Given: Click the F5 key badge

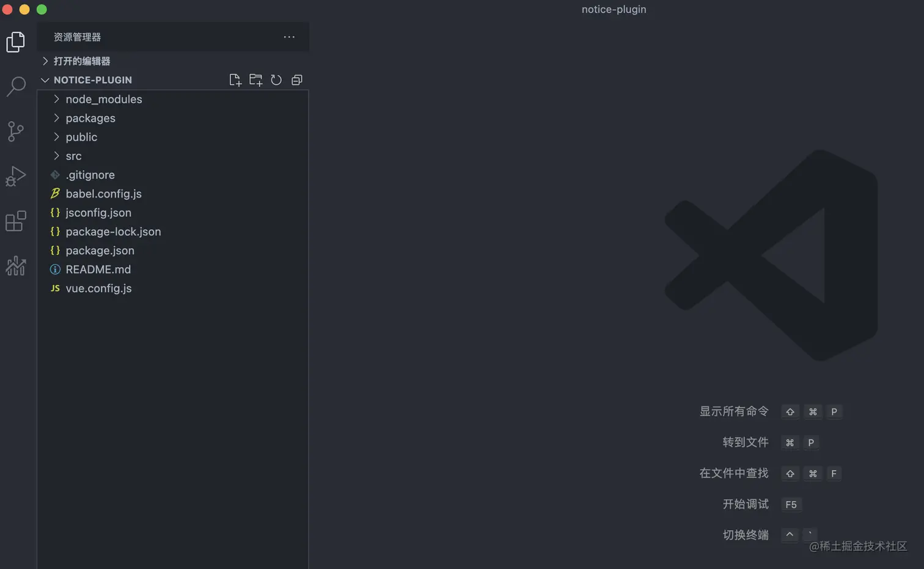Looking at the screenshot, I should [x=791, y=504].
